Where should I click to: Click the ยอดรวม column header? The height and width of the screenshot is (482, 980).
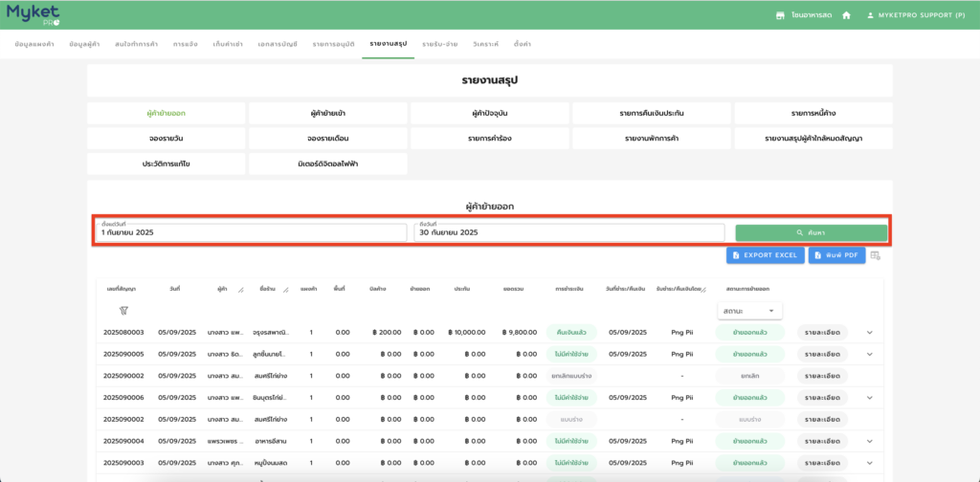pos(513,290)
